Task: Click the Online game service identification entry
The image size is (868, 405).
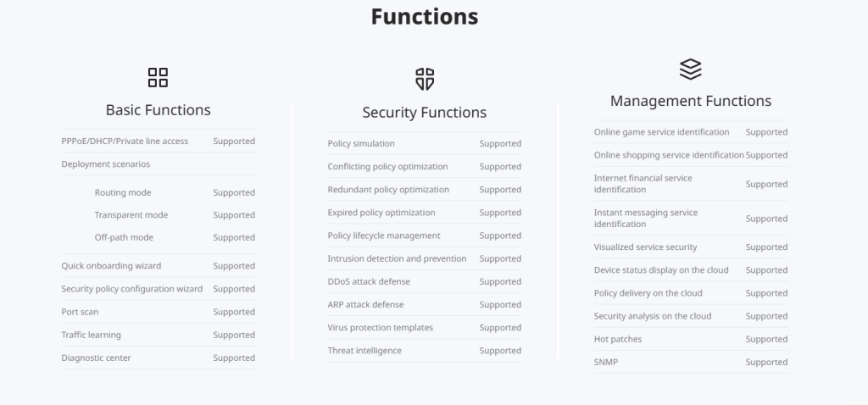Action: tap(661, 132)
